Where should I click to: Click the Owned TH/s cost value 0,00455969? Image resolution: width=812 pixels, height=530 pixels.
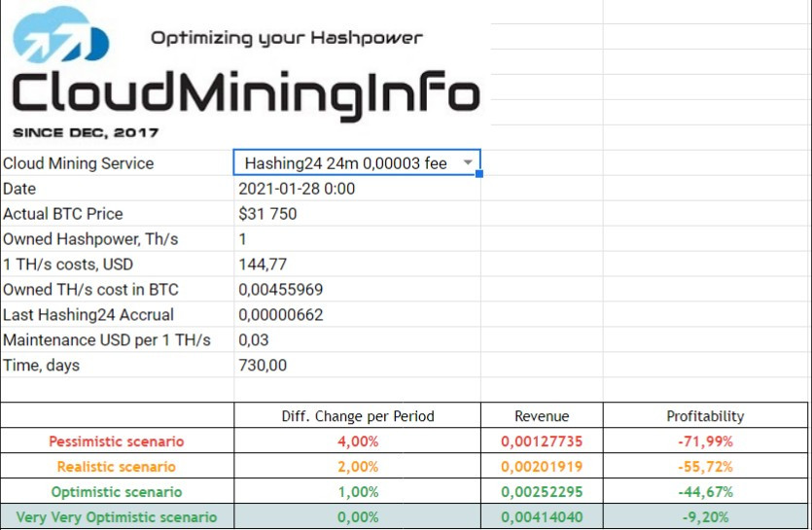point(281,290)
